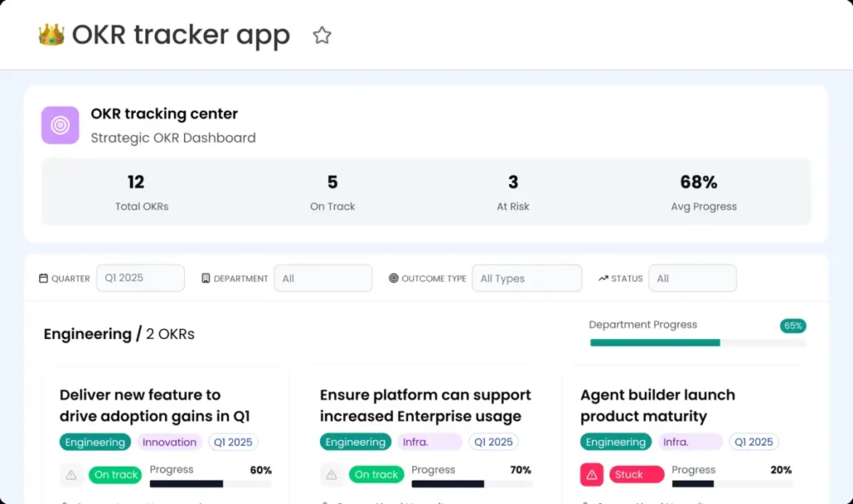Click Engineering tag on Ensure platform card

tap(355, 442)
